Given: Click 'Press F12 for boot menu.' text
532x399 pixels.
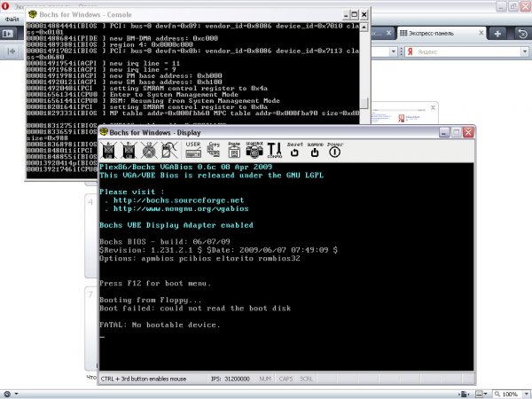Looking at the screenshot, I should coord(155,284).
